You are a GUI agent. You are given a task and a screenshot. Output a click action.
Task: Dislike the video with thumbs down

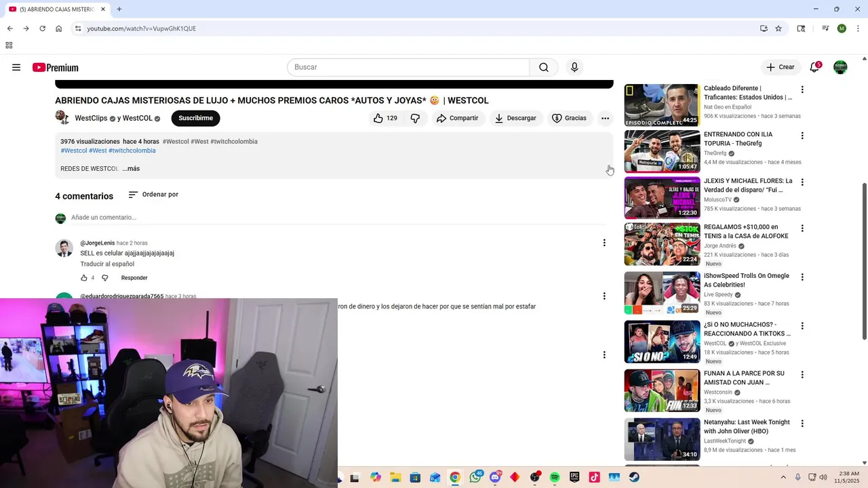coord(415,118)
